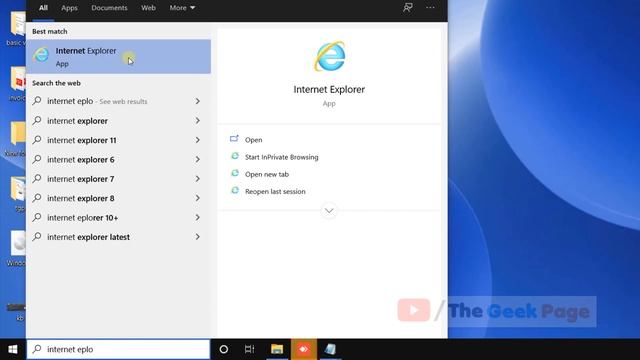Viewport: 640px width, 360px height.
Task: Choose Start InPrivate Browsing
Action: tap(282, 157)
